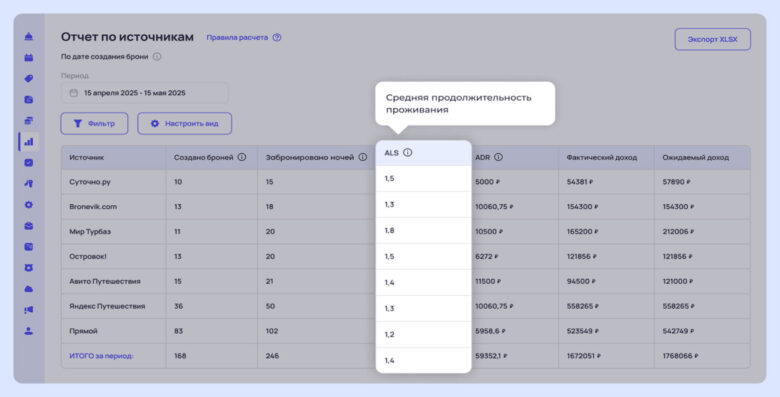The width and height of the screenshot is (780, 397).
Task: Click the actual income 54381 ₽
Action: [x=580, y=182]
